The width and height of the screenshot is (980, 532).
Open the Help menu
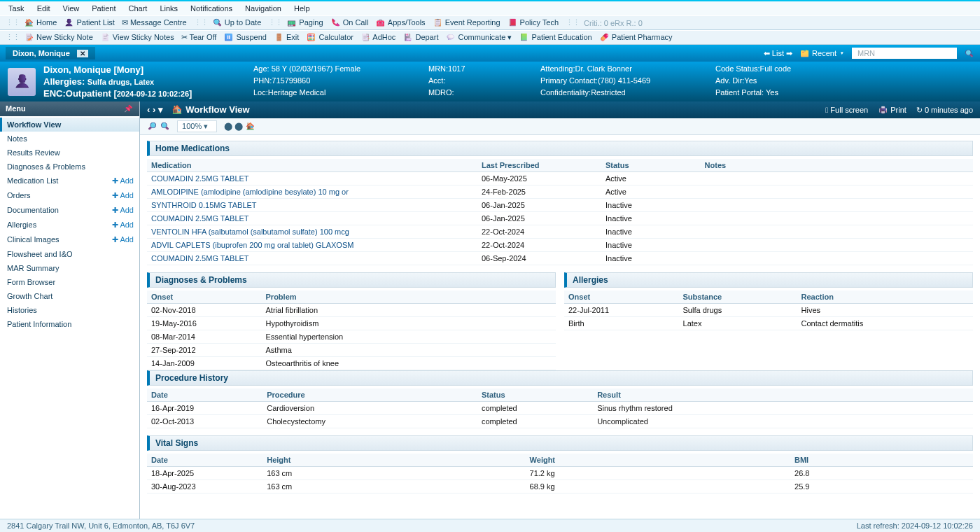pos(302,8)
